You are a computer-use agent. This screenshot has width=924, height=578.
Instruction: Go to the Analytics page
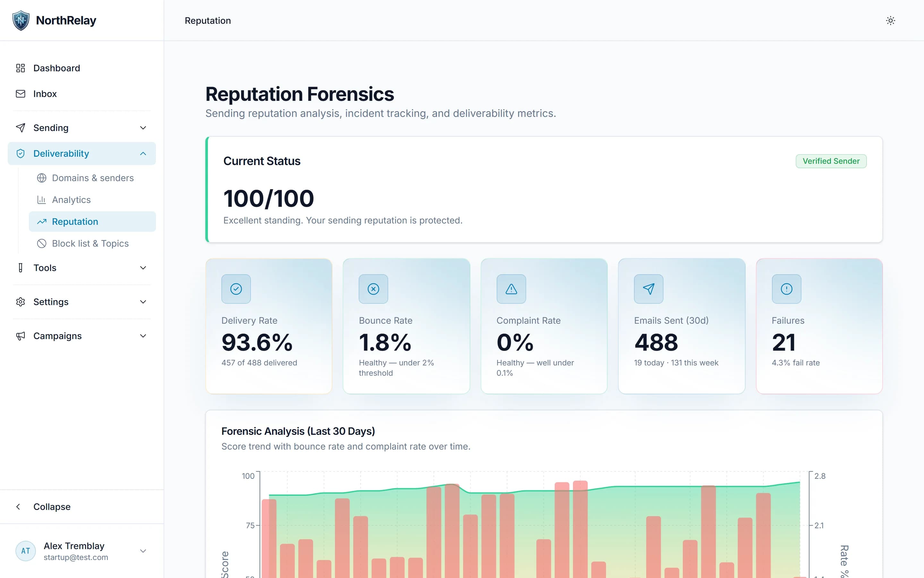(92, 200)
